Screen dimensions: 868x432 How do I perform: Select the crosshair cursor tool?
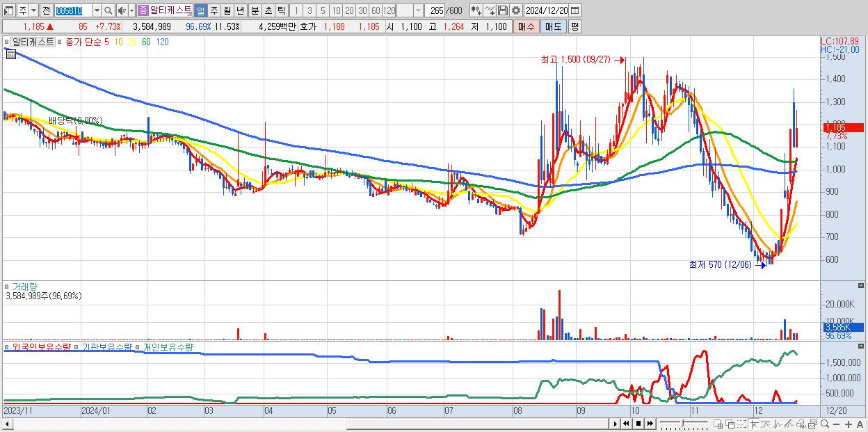pyautogui.click(x=754, y=424)
